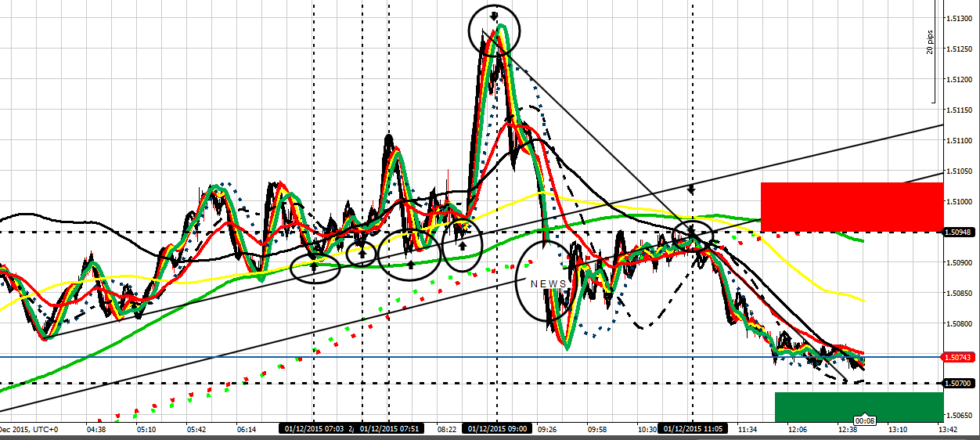
Task: Select the 01/12/2015 11:05 time marker
Action: (692, 429)
